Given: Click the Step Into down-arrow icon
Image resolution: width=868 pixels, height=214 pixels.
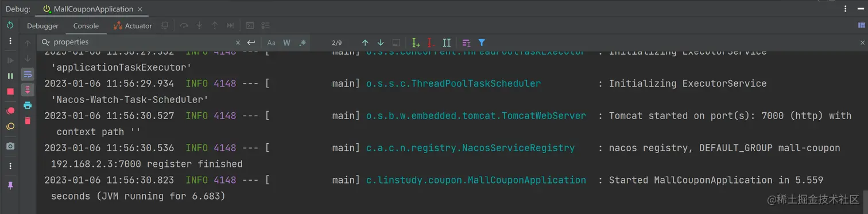Looking at the screenshot, I should [200, 25].
